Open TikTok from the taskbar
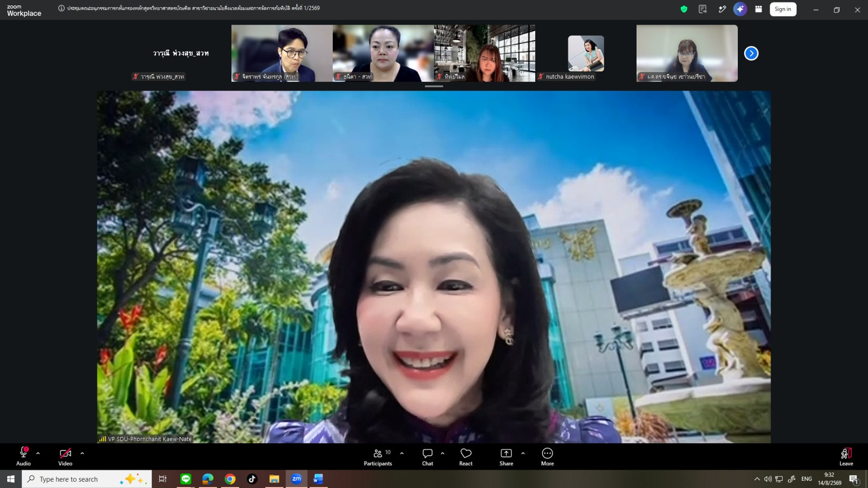Image resolution: width=868 pixels, height=488 pixels. point(252,479)
